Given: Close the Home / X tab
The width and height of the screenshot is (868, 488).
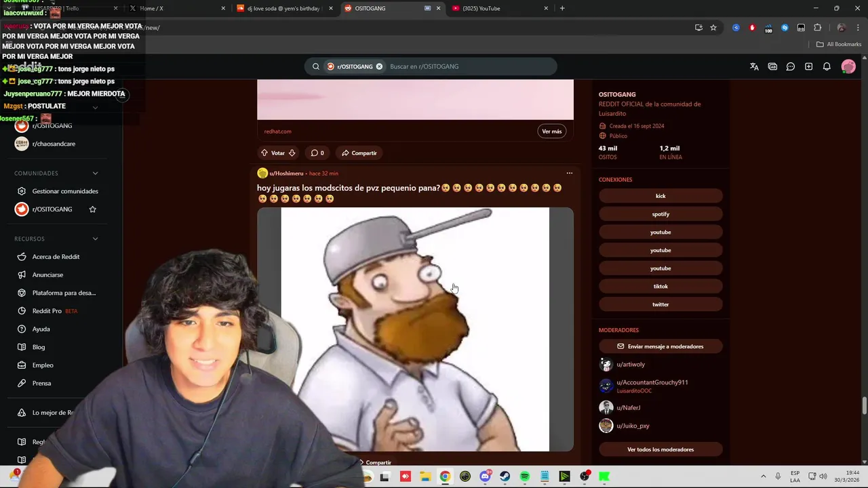Looking at the screenshot, I should [x=223, y=8].
